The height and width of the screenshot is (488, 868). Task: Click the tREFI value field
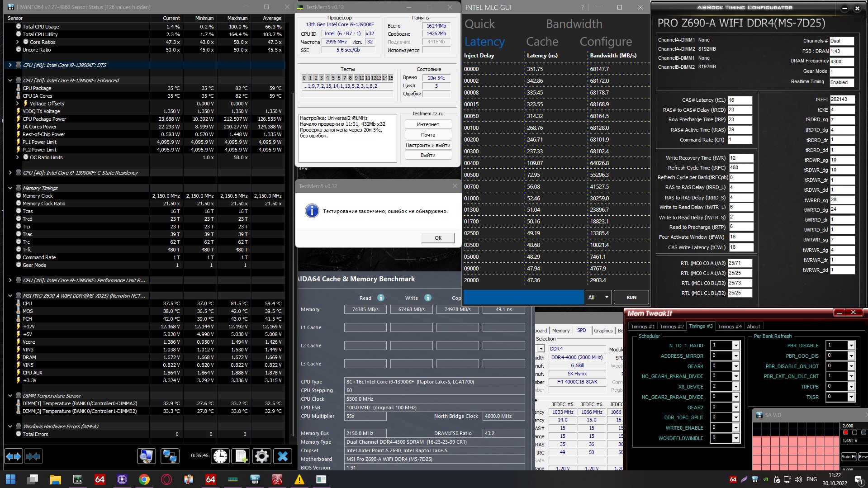(x=842, y=99)
